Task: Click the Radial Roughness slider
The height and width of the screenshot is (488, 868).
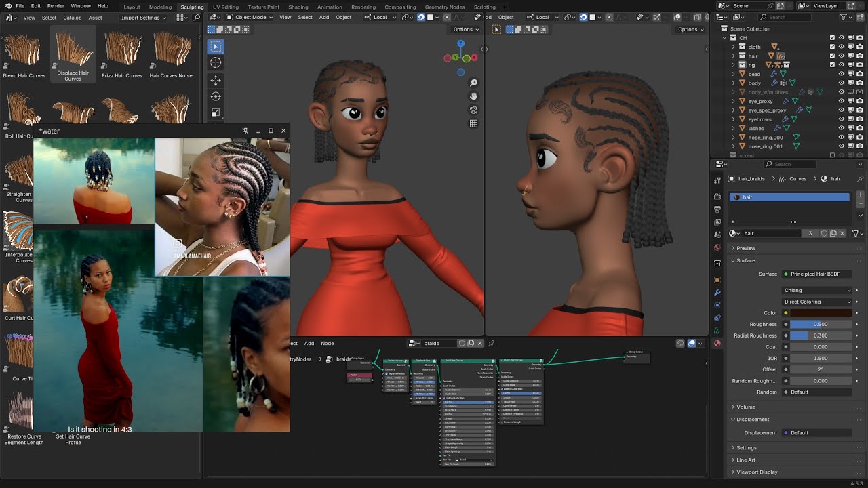Action: (x=821, y=335)
